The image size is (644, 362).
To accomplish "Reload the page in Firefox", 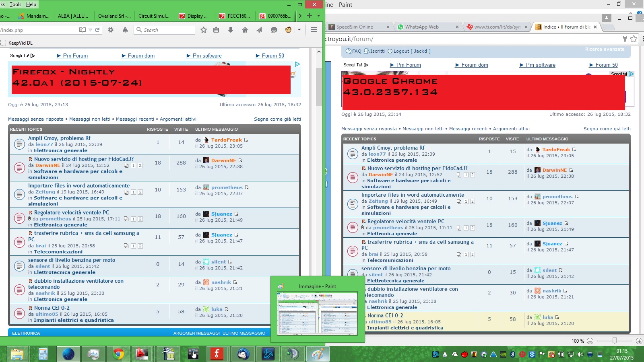I will click(97, 30).
